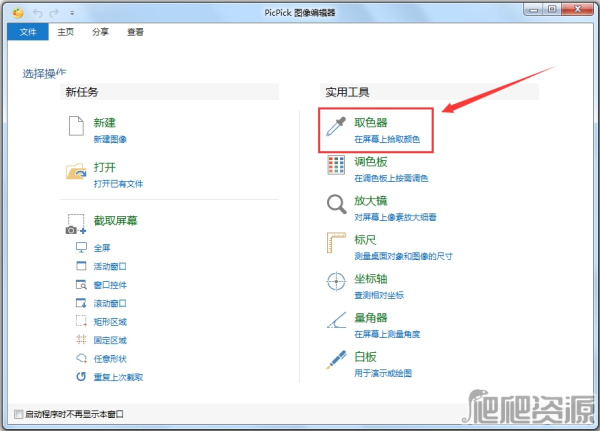Open the 文件 tab
600x431 pixels.
coord(28,32)
